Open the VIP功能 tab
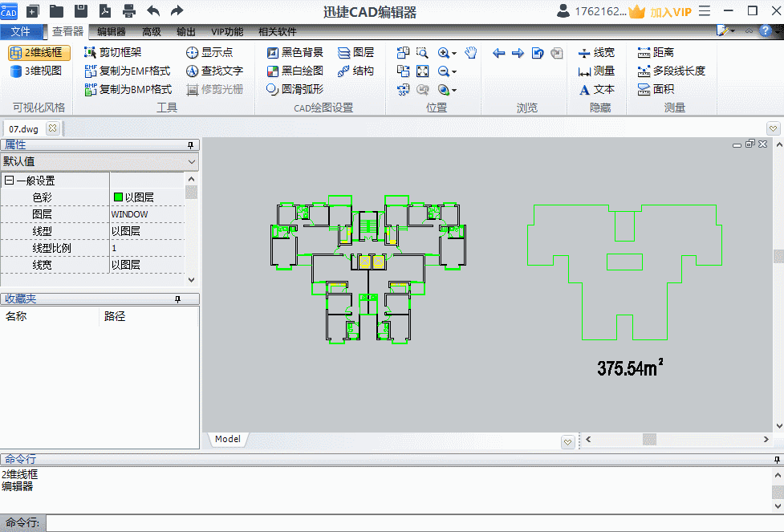This screenshot has height=532, width=784. point(228,31)
